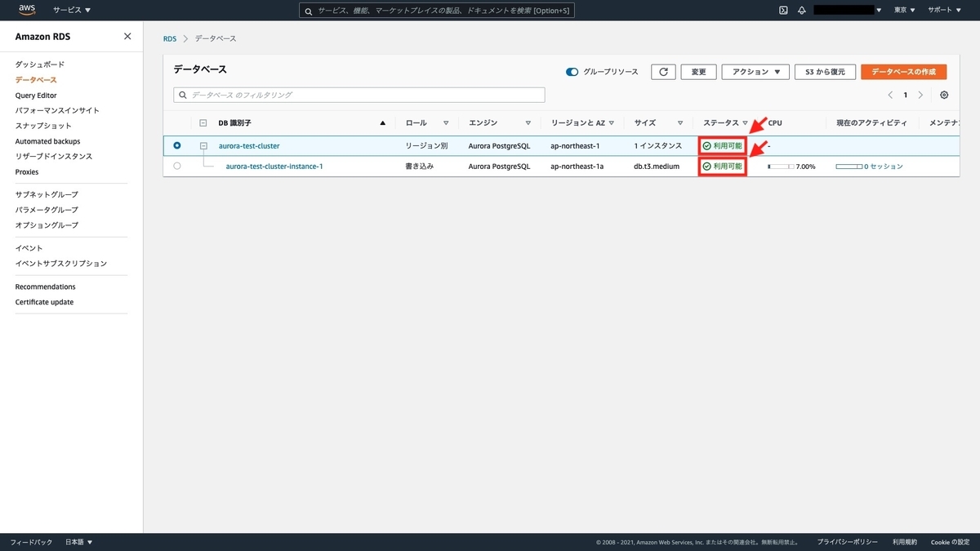Click the RDS breadcrumb link

[x=170, y=38]
